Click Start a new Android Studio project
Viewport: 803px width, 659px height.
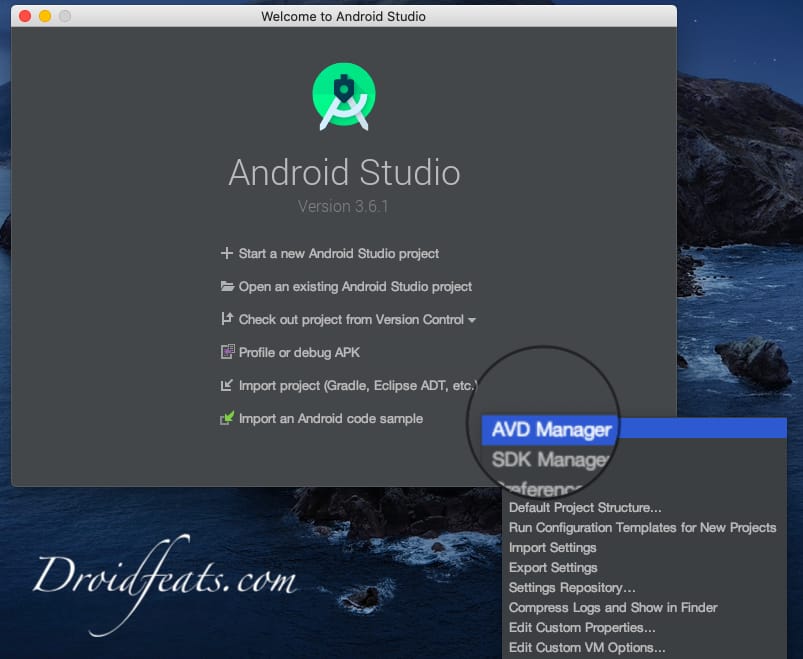338,253
